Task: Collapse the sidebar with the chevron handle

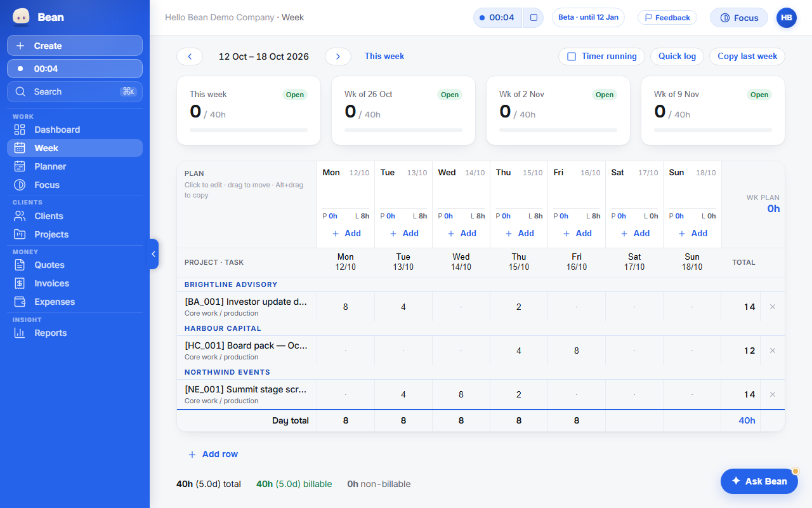Action: coord(154,254)
